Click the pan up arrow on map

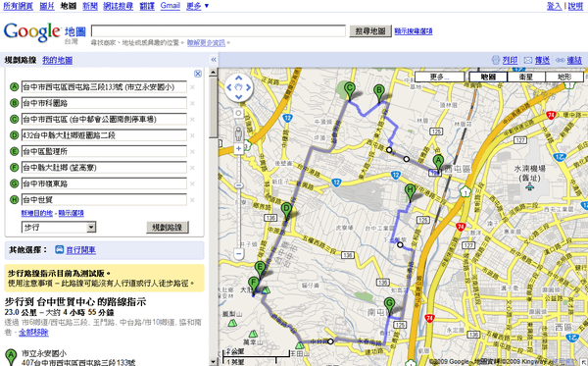pos(238,78)
